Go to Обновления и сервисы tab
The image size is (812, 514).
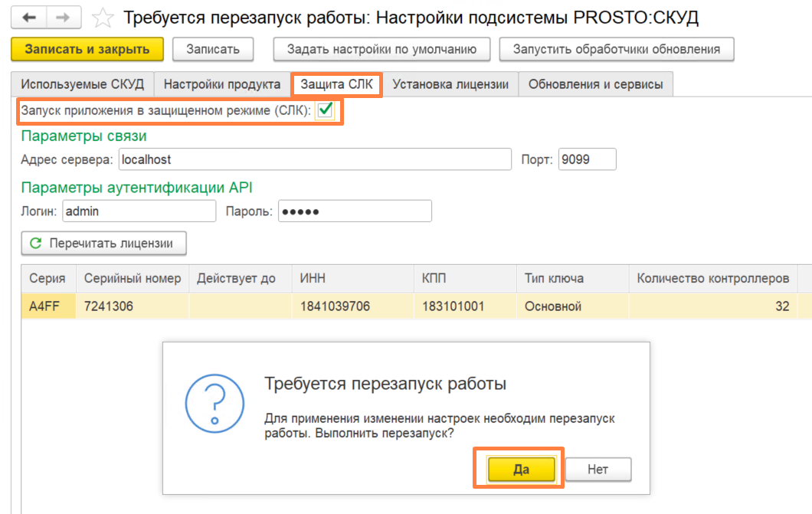click(595, 84)
